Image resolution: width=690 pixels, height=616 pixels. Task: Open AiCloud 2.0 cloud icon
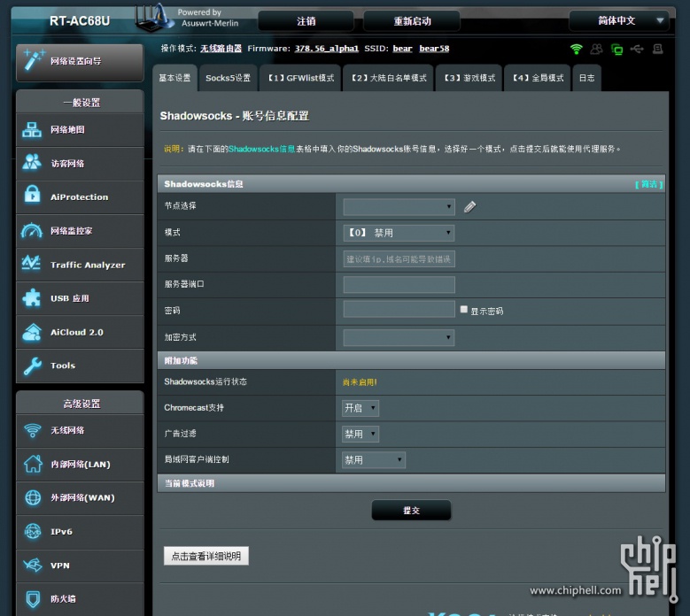click(32, 332)
